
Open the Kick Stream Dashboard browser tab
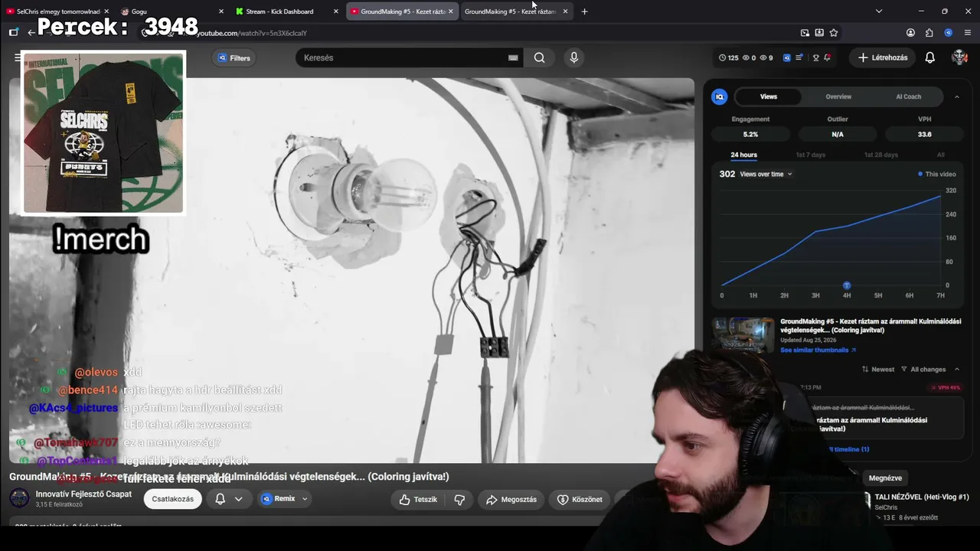[286, 11]
